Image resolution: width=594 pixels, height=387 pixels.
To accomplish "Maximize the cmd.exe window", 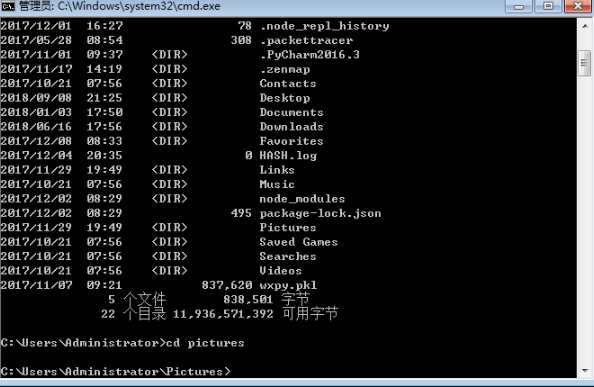I will pyautogui.click(x=548, y=6).
